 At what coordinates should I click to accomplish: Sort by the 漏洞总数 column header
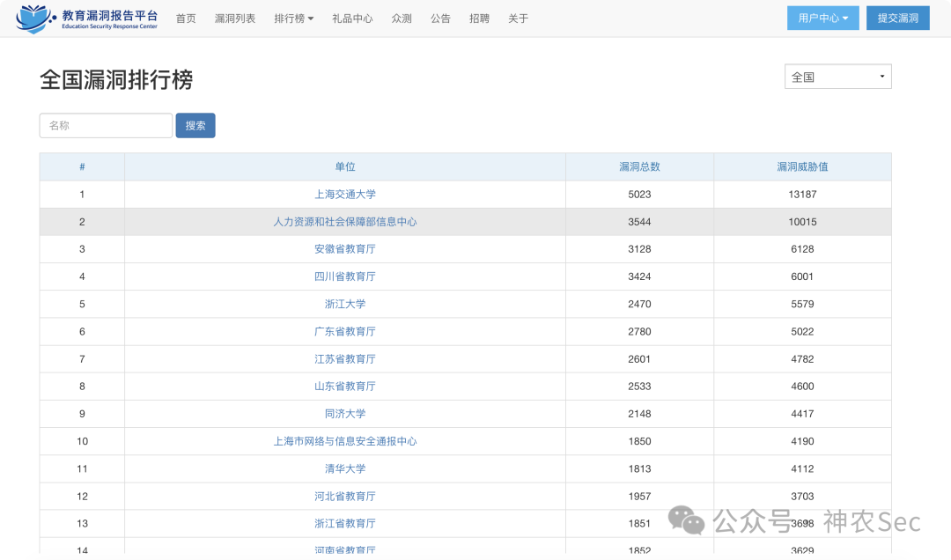[x=638, y=166]
